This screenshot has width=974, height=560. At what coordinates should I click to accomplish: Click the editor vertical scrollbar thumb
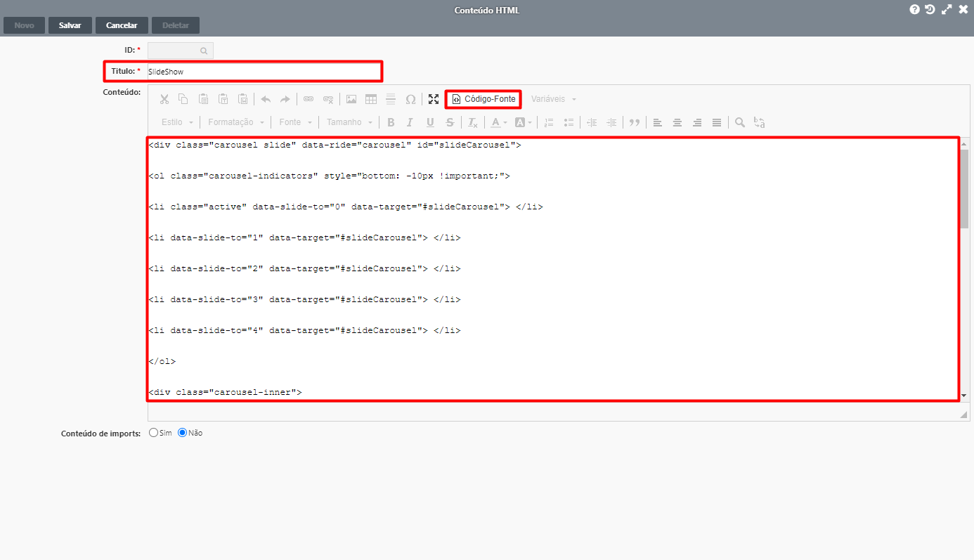[x=964, y=189]
